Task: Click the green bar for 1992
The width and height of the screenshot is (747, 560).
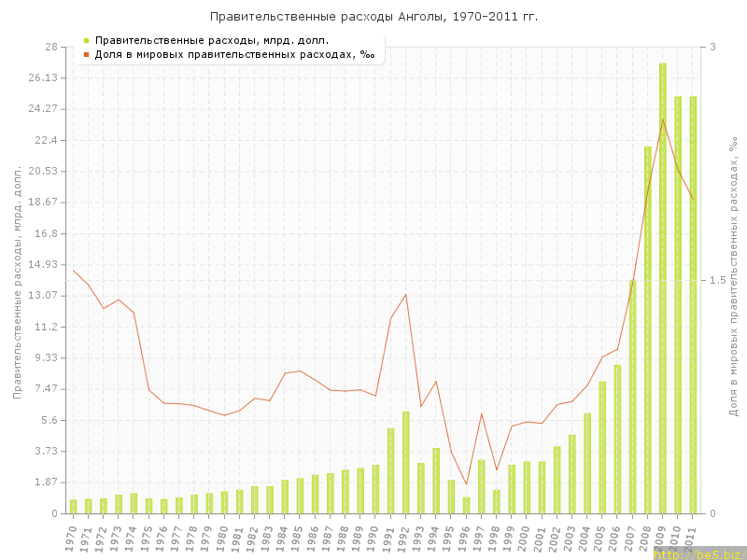Action: (x=406, y=462)
